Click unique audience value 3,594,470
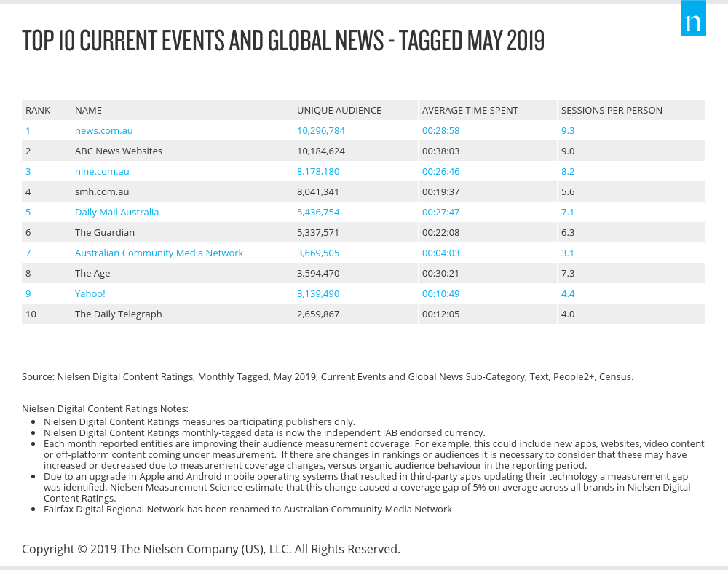This screenshot has height=570, width=728. coord(318,274)
